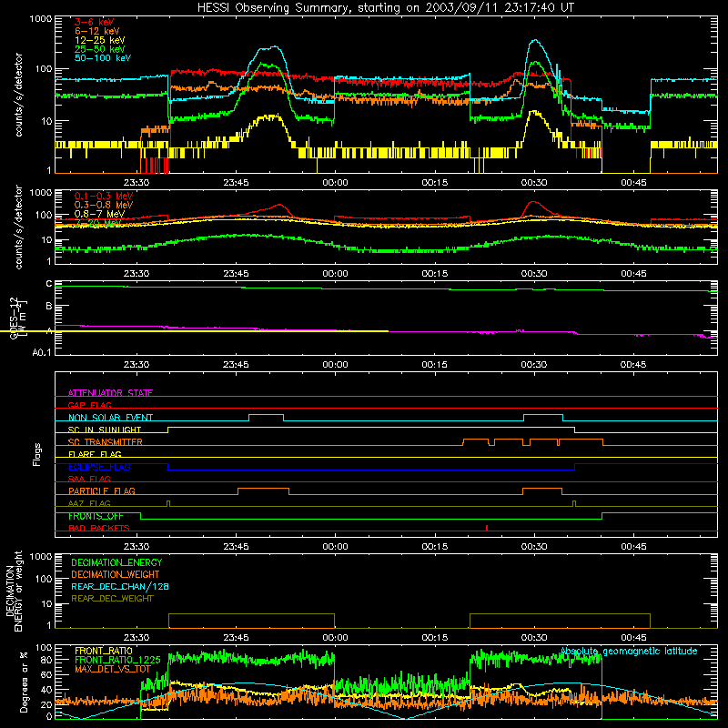Click the GOES-12 W m-2 axis label

click(x=18, y=318)
